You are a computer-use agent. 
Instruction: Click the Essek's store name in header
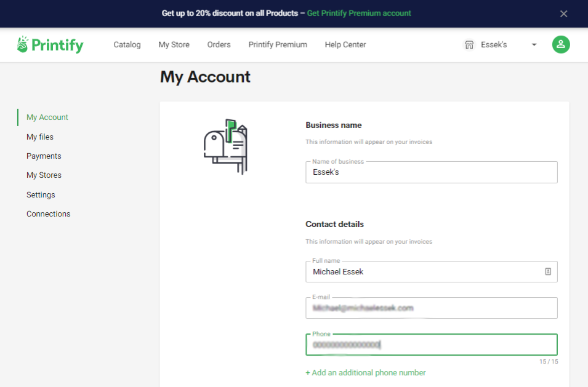(x=494, y=44)
